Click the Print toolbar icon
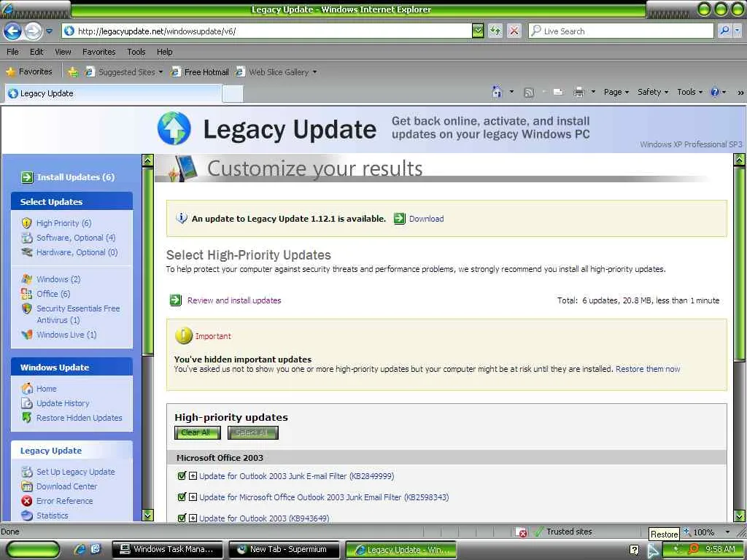The width and height of the screenshot is (747, 560). click(x=578, y=92)
